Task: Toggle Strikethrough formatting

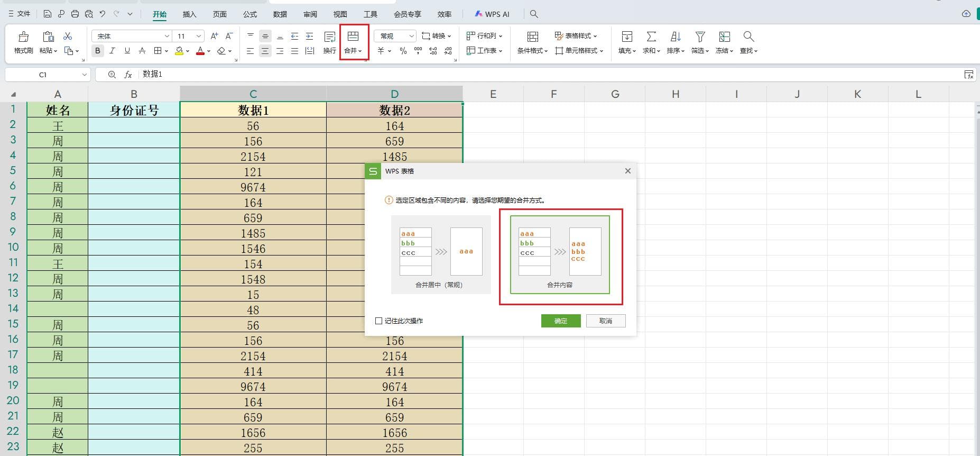Action: tap(142, 51)
